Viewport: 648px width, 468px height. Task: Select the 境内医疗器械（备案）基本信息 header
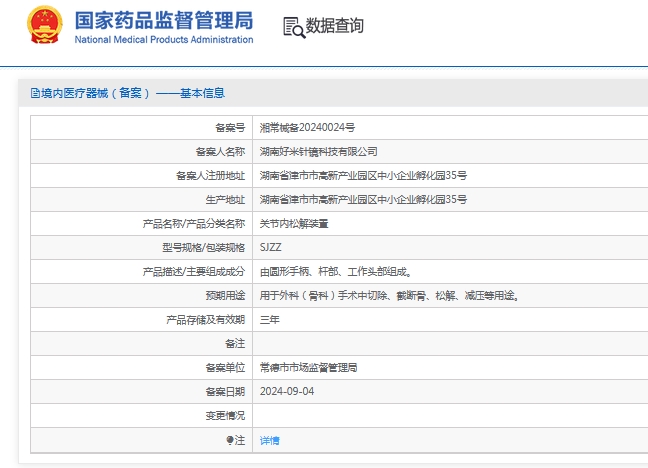click(128, 93)
